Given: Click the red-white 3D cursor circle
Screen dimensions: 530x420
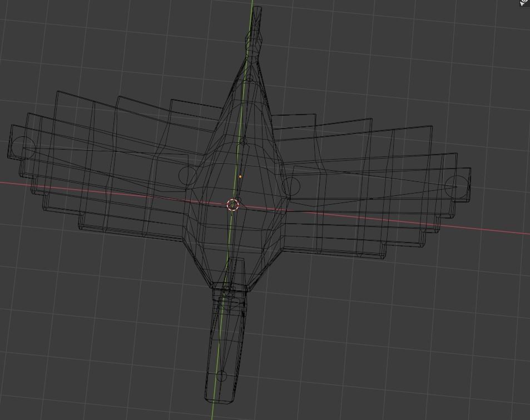Looking at the screenshot, I should coord(232,205).
